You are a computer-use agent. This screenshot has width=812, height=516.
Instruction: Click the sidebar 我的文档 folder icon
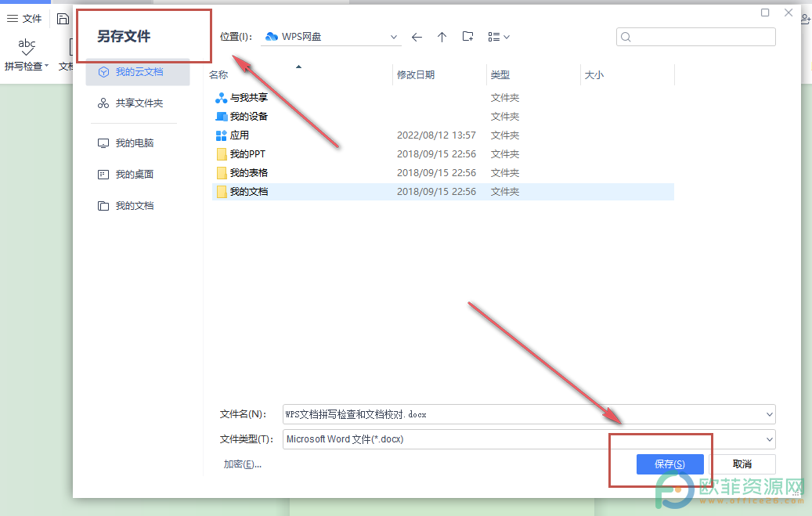pos(103,206)
